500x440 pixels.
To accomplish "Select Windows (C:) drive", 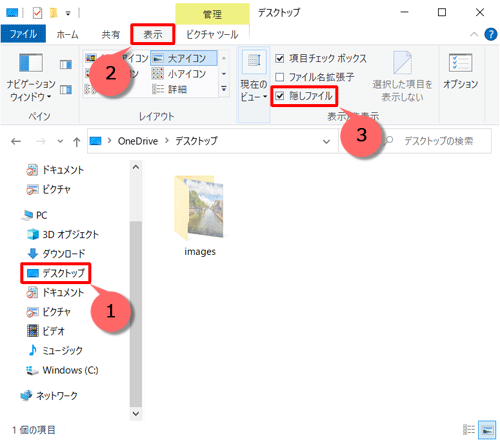I will coord(62,370).
